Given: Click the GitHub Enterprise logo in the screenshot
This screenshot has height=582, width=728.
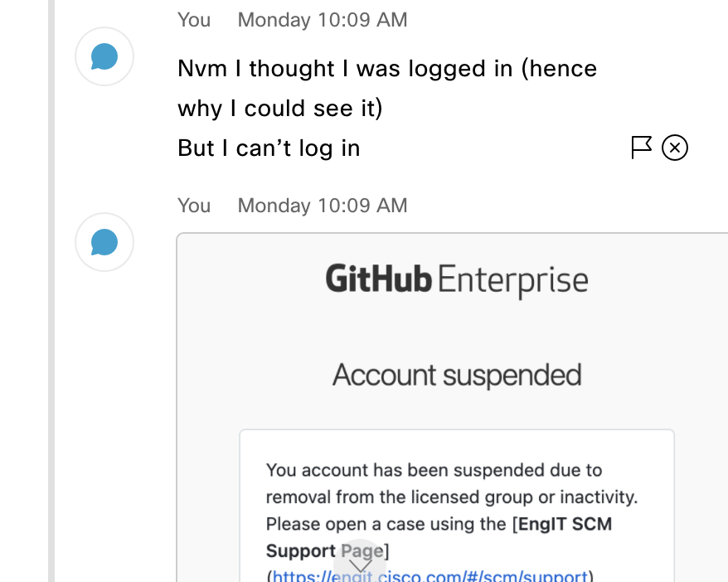Looking at the screenshot, I should pyautogui.click(x=457, y=280).
